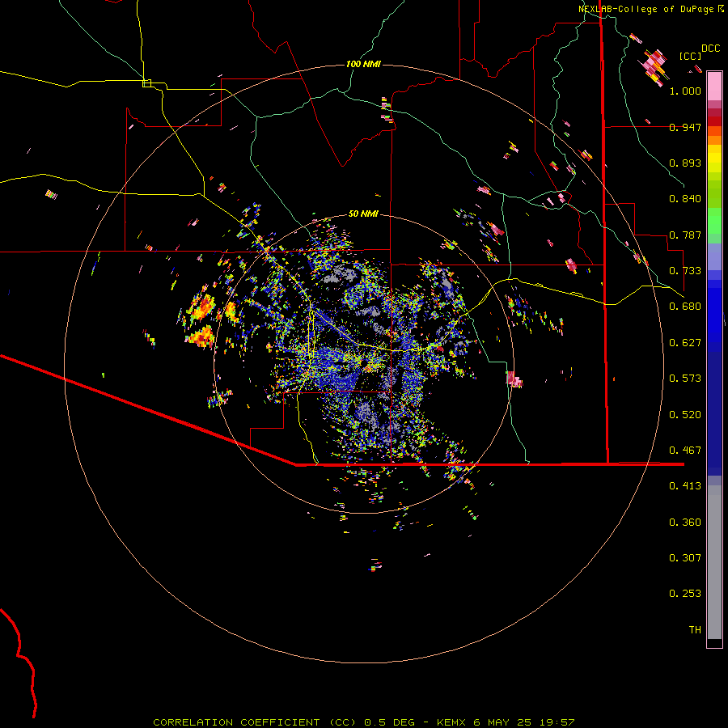The height and width of the screenshot is (728, 728).
Task: Pick the gray band at the bottom of the color bar
Action: 714,562
